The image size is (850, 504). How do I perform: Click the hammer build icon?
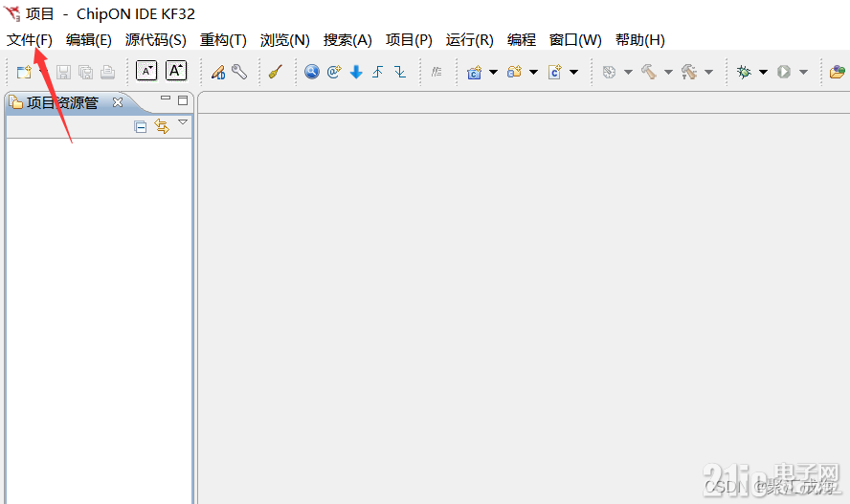point(649,72)
